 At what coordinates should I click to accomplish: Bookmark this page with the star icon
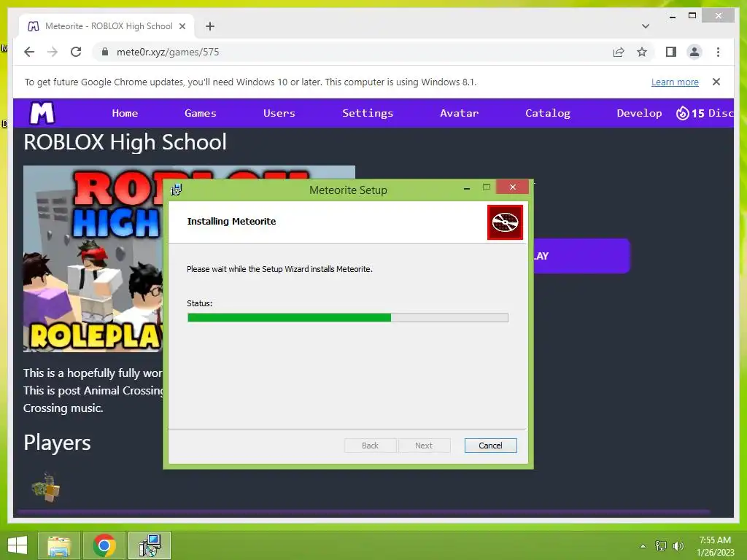coord(642,52)
